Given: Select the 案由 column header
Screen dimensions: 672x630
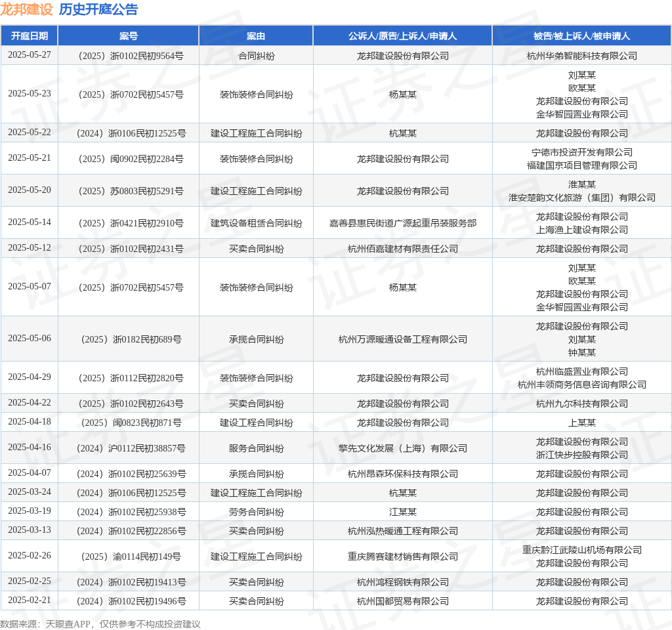Looking at the screenshot, I should point(256,36).
